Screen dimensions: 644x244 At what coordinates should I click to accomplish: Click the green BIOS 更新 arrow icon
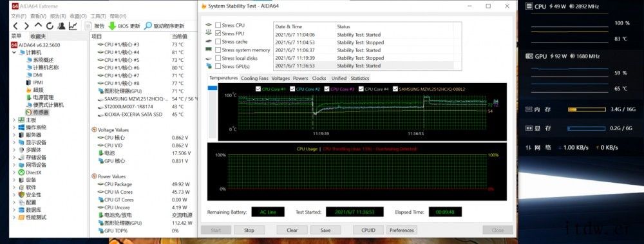[112, 26]
